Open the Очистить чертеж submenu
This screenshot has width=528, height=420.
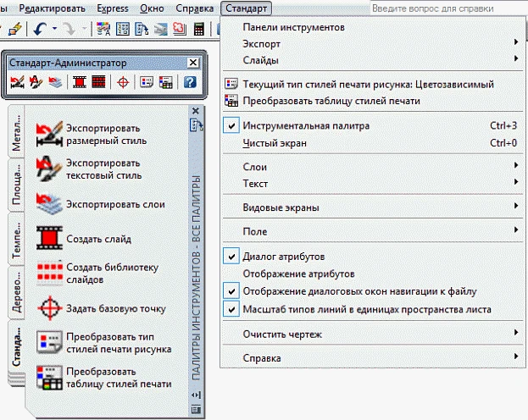(282, 334)
